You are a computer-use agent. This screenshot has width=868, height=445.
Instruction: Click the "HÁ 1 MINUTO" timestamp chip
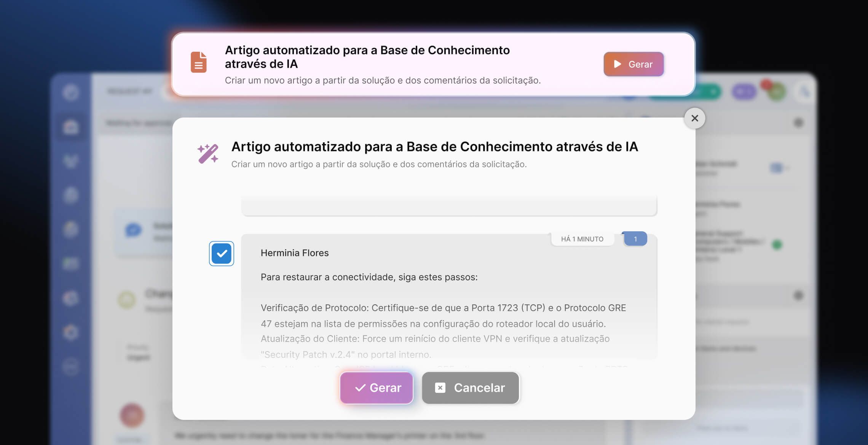582,238
